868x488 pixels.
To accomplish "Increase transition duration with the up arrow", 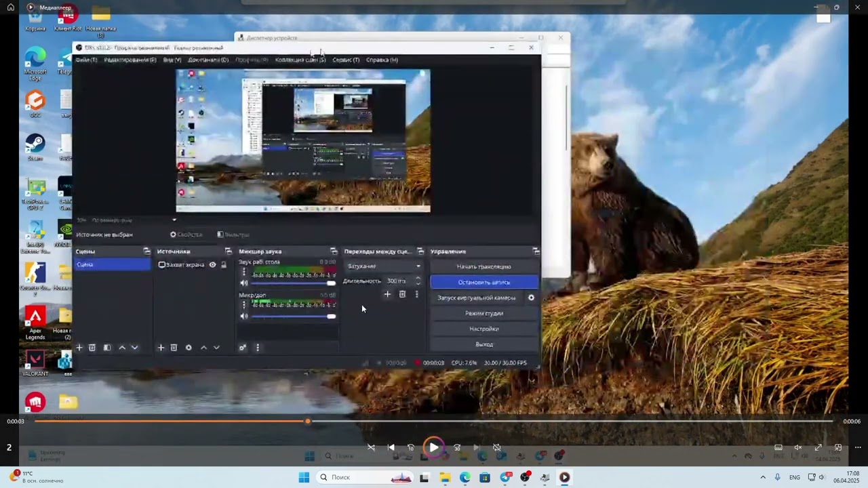I will tap(418, 278).
